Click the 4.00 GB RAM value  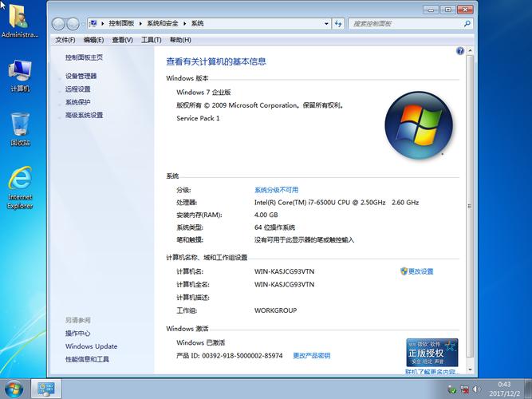(x=266, y=215)
